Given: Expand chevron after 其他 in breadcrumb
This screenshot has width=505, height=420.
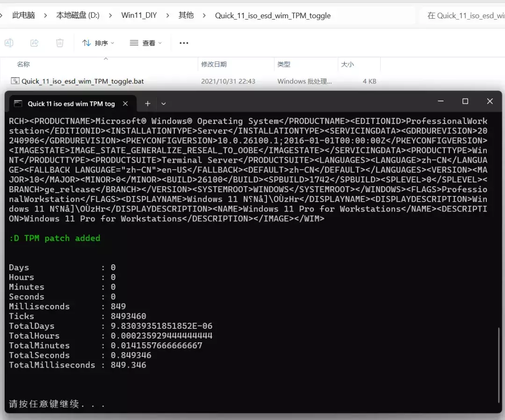Looking at the screenshot, I should (x=204, y=15).
